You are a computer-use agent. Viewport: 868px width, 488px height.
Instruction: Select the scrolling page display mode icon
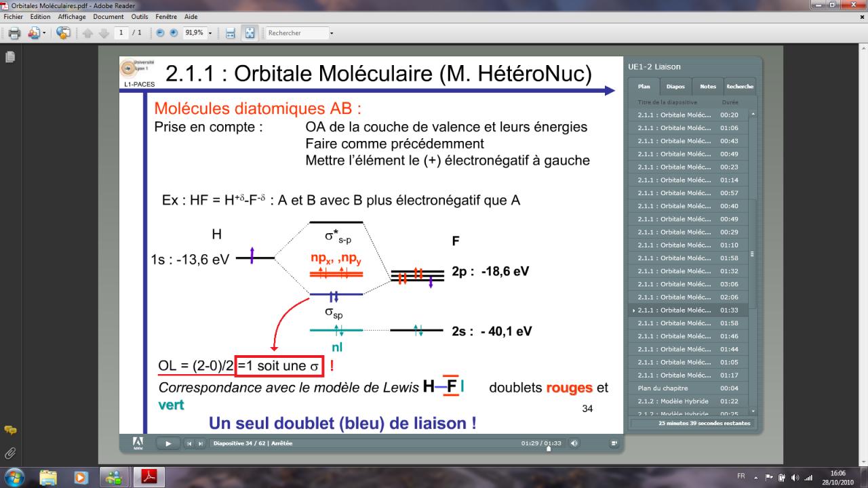pyautogui.click(x=230, y=33)
